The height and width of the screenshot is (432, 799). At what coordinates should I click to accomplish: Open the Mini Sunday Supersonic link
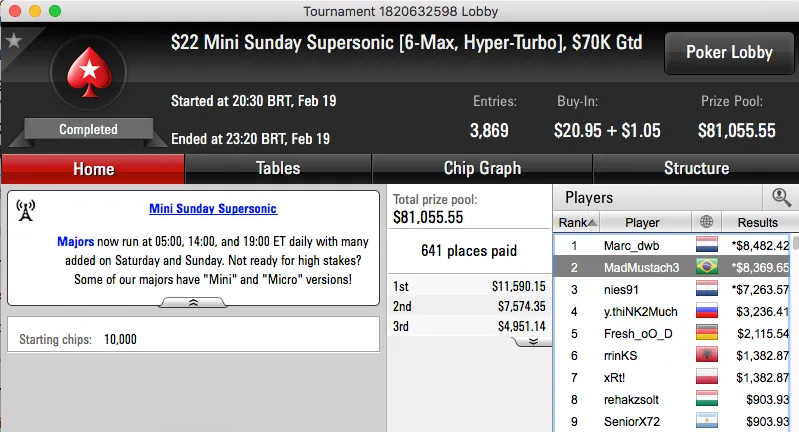pos(213,209)
